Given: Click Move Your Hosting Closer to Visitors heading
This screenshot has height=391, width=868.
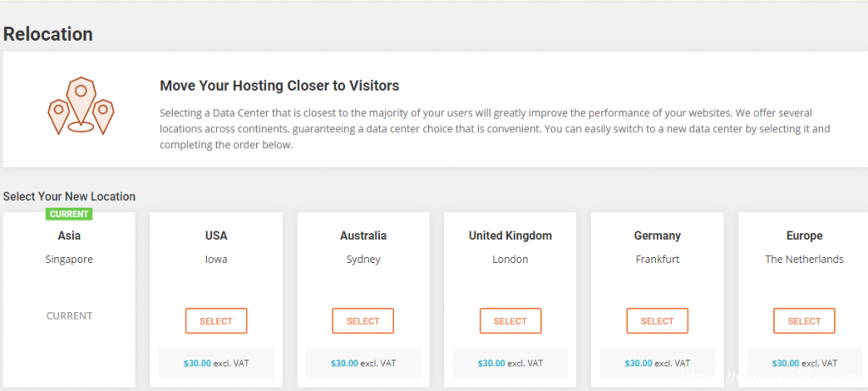Looking at the screenshot, I should (x=279, y=86).
